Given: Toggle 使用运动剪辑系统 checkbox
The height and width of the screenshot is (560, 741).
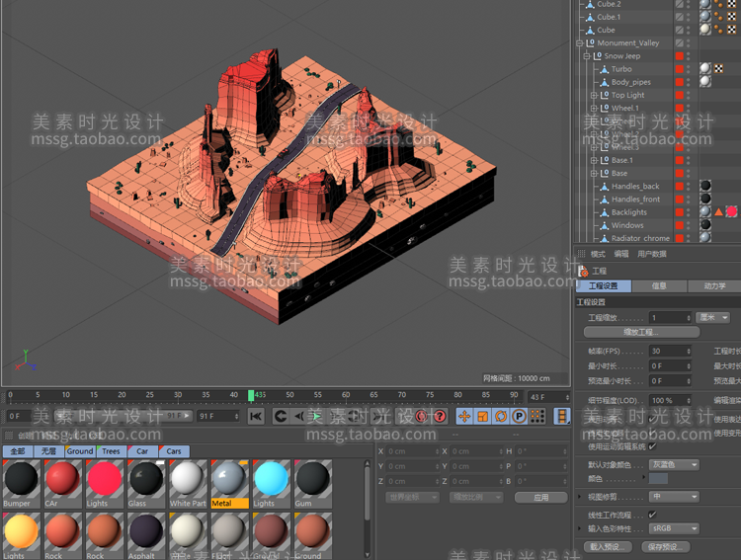Looking at the screenshot, I should [x=653, y=446].
